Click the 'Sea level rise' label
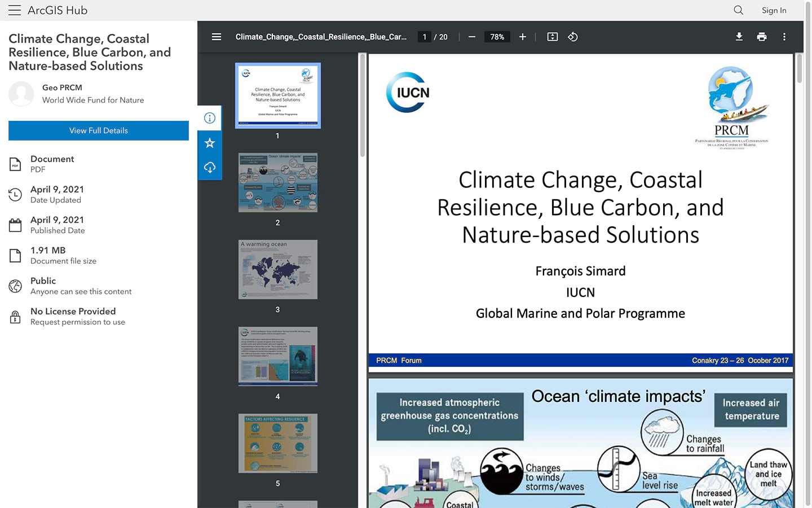Screen dimensions: 812x508 click(x=660, y=480)
